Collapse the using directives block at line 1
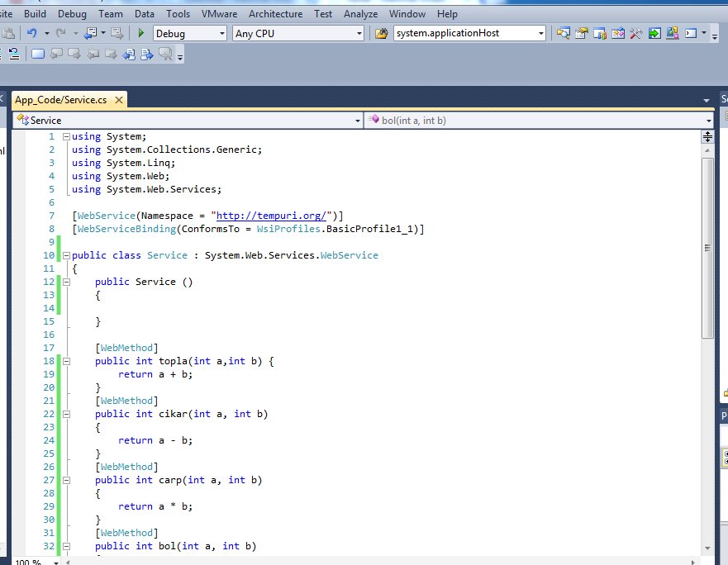 [66, 136]
